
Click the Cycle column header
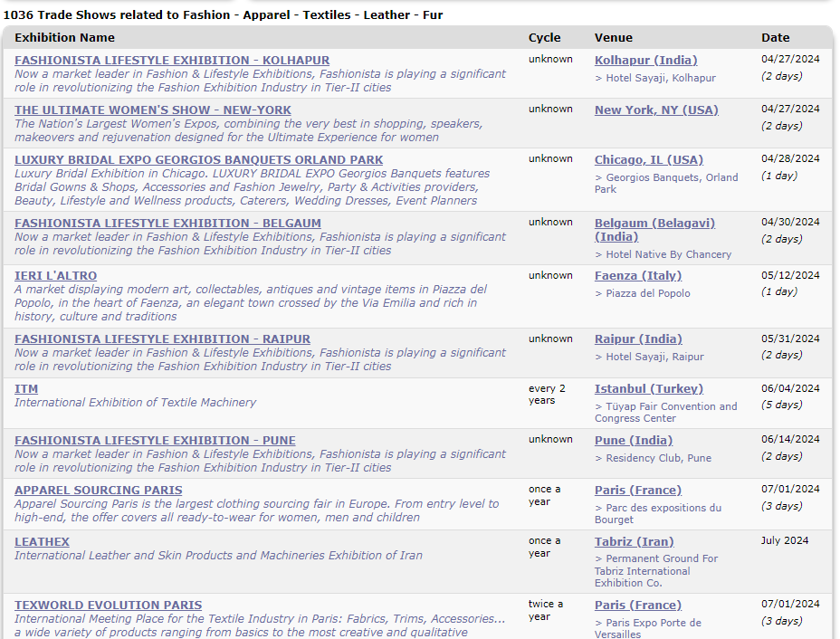tap(544, 38)
